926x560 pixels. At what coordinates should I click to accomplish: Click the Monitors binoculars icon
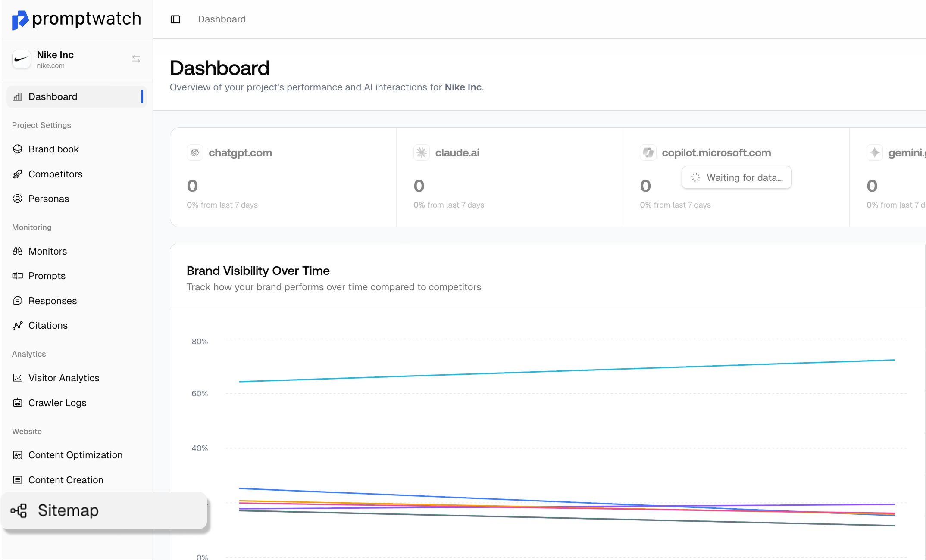point(18,251)
